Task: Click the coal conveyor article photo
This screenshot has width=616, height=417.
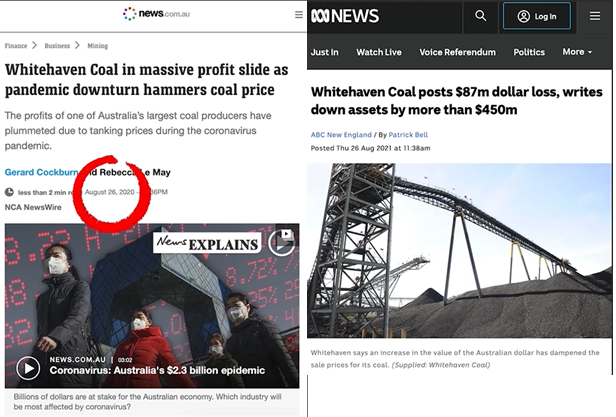Action: click(459, 250)
